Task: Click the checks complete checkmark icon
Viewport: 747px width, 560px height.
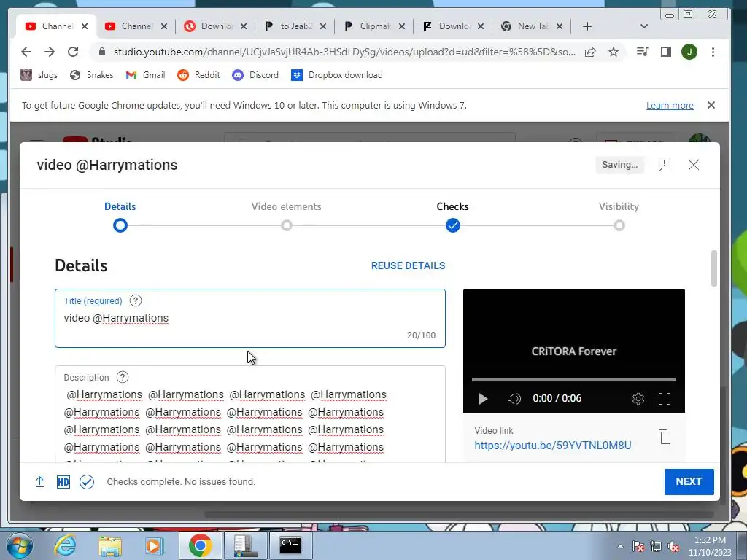Action: [x=87, y=482]
